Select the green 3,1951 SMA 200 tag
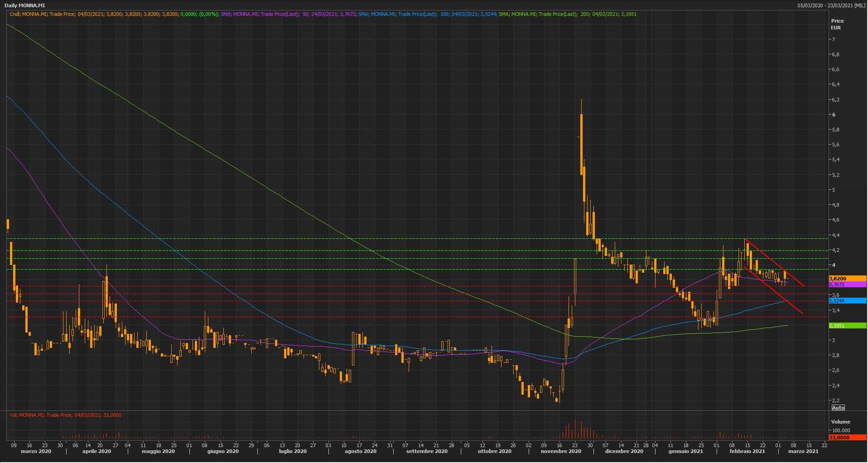The image size is (868, 463). pyautogui.click(x=847, y=326)
